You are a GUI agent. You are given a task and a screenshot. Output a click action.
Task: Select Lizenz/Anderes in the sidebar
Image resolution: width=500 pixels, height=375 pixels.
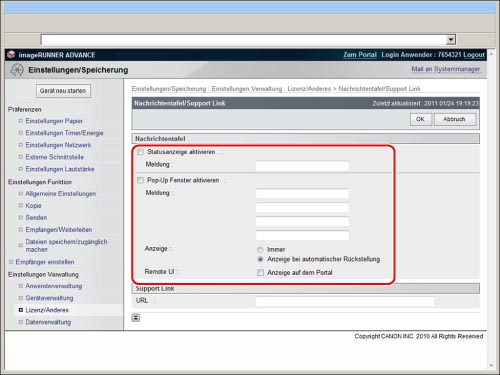pyautogui.click(x=47, y=310)
